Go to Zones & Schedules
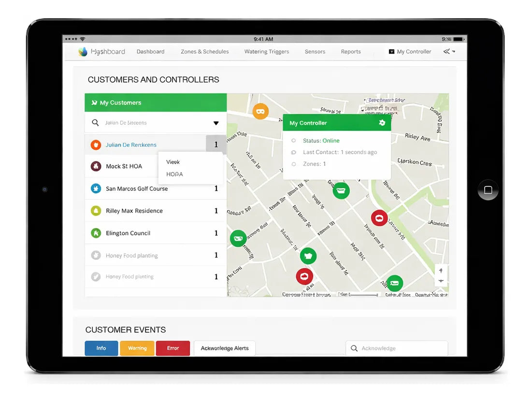The image size is (532, 402). pos(204,52)
